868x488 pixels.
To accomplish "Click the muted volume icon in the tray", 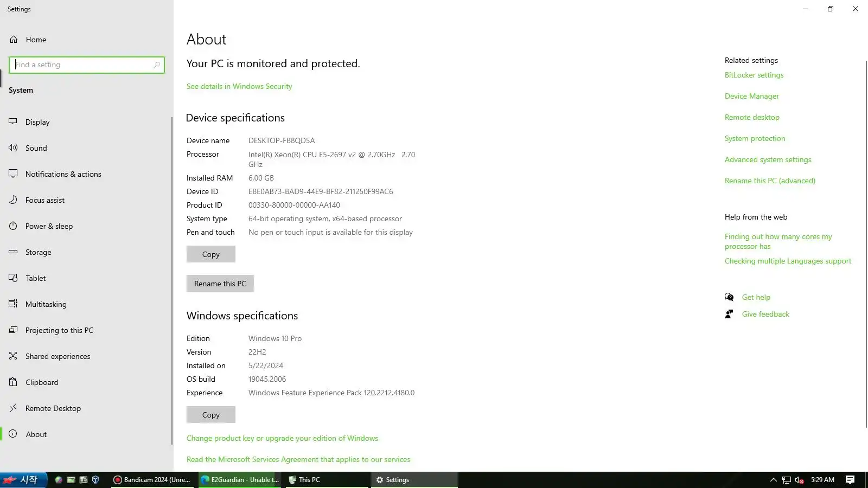I will pyautogui.click(x=799, y=480).
